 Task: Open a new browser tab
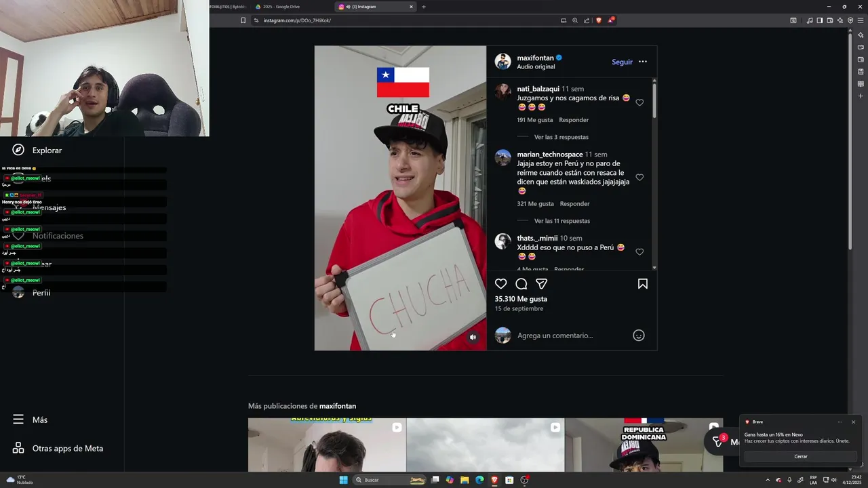(x=424, y=7)
